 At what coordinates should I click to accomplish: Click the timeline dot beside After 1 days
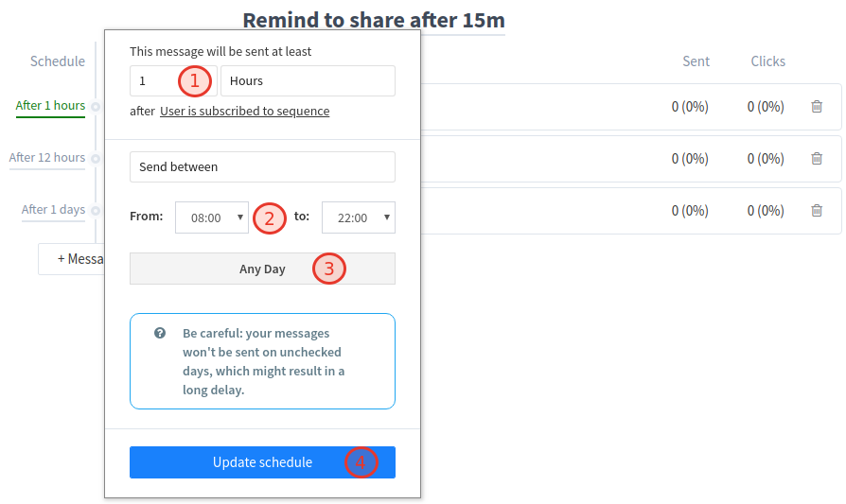96,211
